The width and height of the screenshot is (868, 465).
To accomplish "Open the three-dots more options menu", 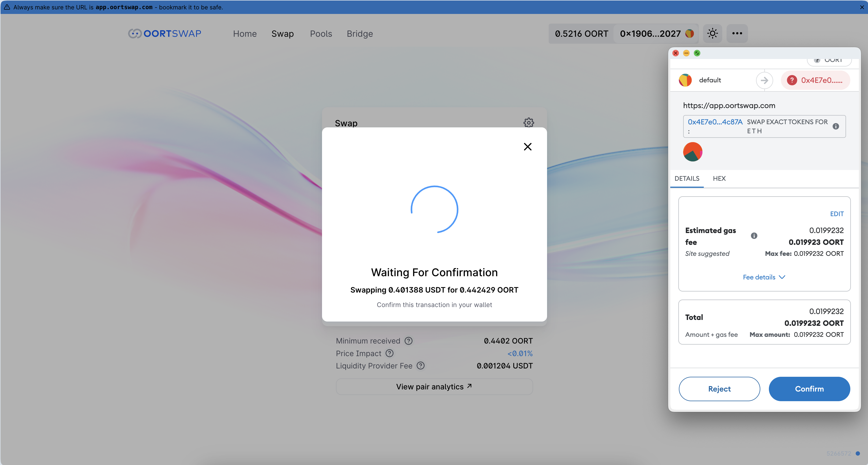I will pyautogui.click(x=737, y=33).
